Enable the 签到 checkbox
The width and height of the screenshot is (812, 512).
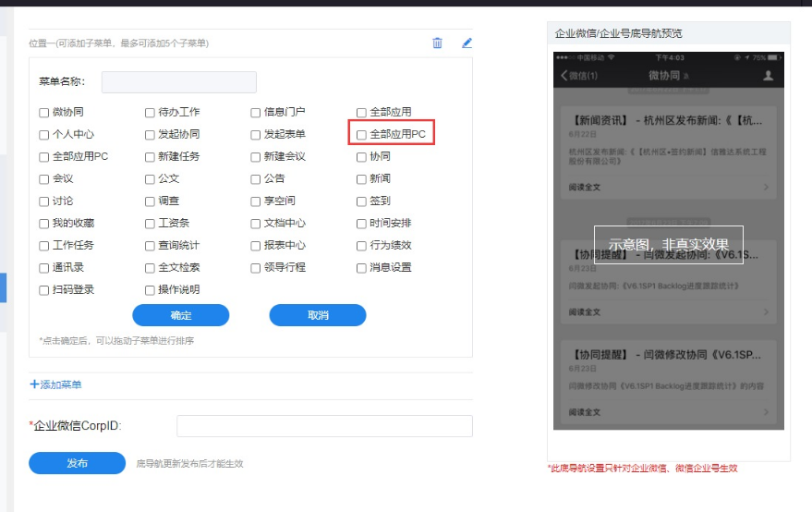coord(362,201)
